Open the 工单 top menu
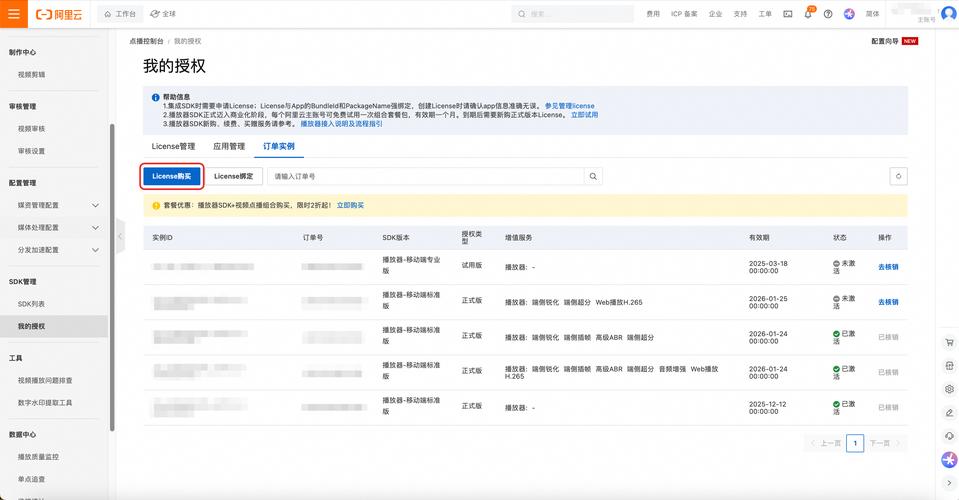Image resolution: width=959 pixels, height=500 pixels. click(x=765, y=14)
